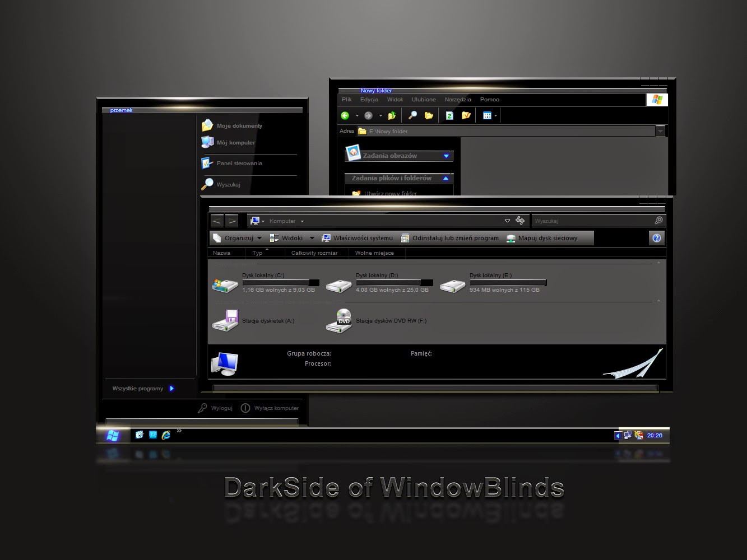Open the Widok menu
The image size is (747, 560).
(x=395, y=99)
